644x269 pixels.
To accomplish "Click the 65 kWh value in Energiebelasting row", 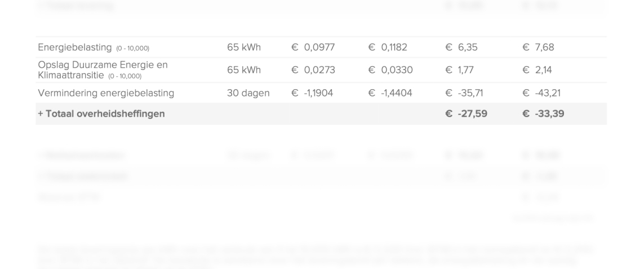I will (x=243, y=47).
